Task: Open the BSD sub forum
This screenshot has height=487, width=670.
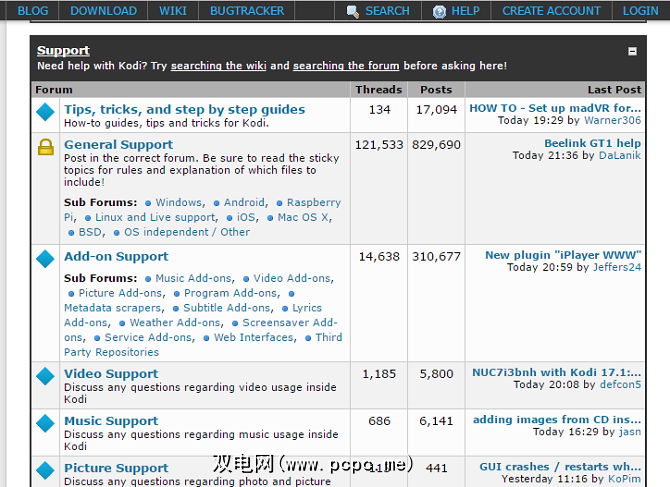Action: tap(90, 232)
